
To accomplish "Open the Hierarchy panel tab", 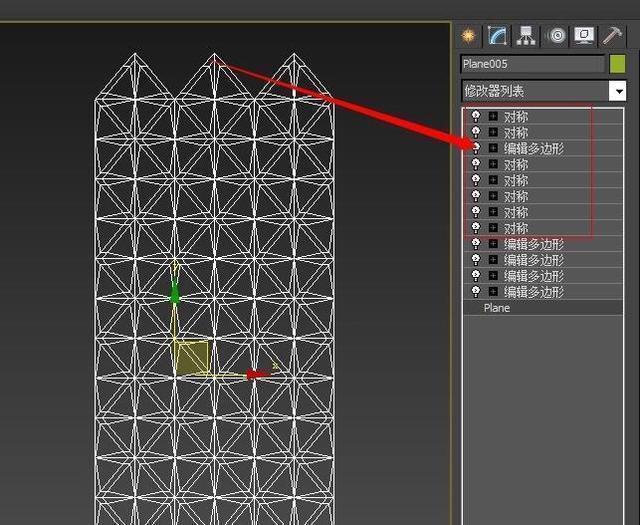I will coord(526,36).
